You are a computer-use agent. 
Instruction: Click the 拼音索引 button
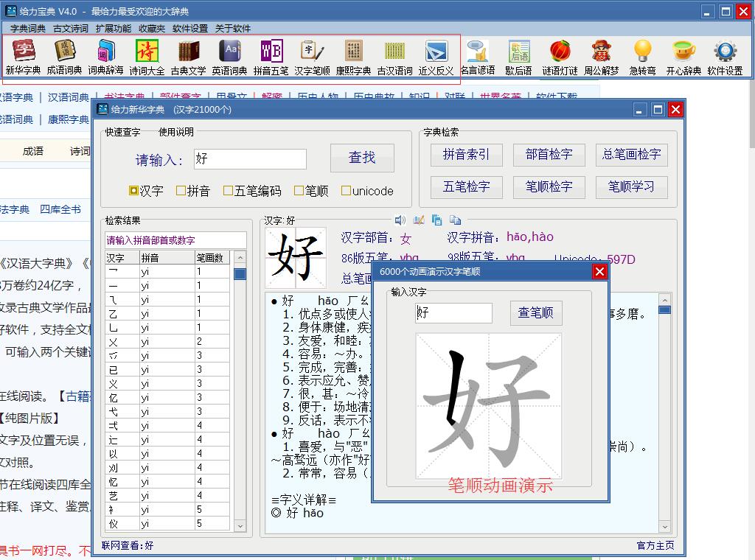467,155
